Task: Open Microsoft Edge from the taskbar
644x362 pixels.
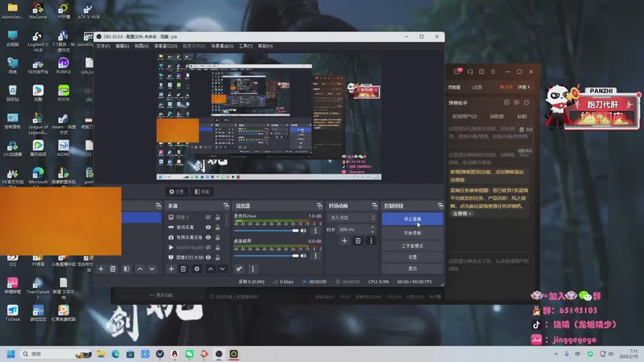Action: tap(116, 354)
